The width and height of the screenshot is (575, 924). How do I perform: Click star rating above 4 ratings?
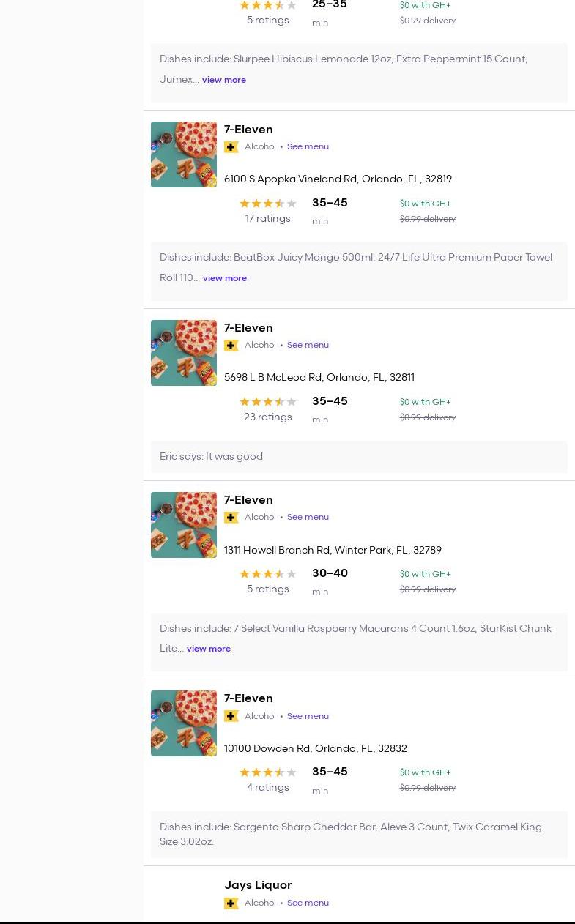click(267, 772)
